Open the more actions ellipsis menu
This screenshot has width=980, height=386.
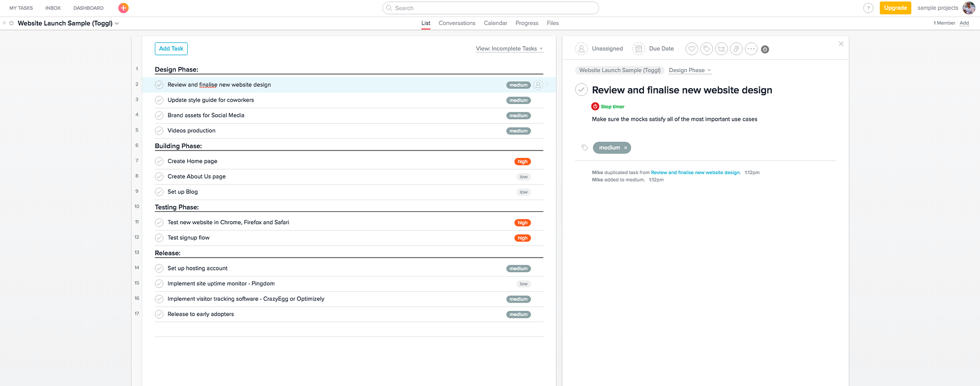point(751,49)
